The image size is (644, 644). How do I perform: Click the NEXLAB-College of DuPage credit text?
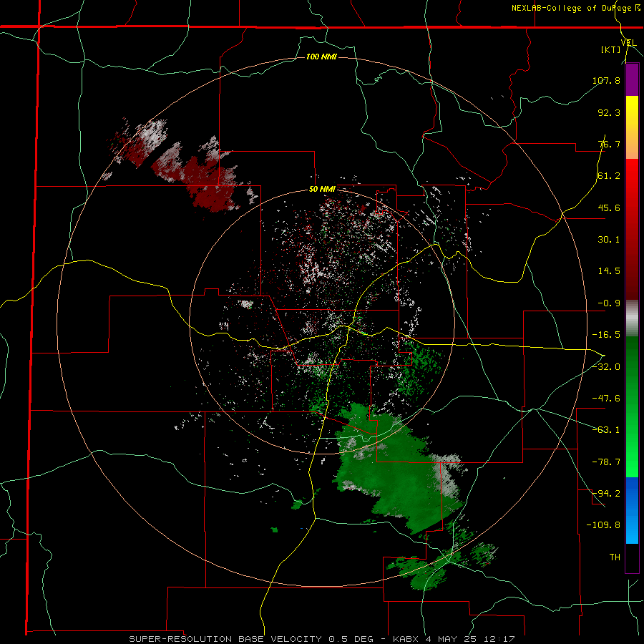[572, 8]
